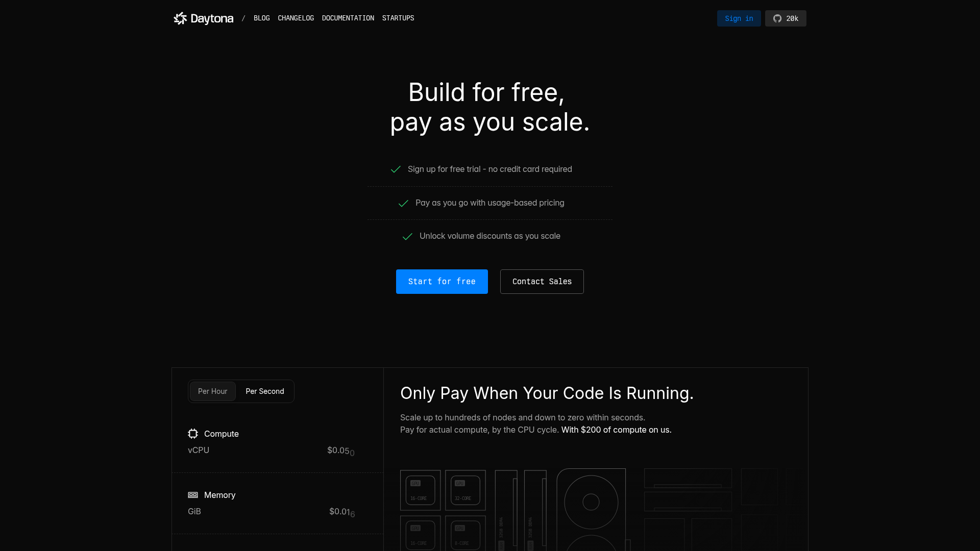Click the checkmark beside volume discounts
980x551 pixels.
point(407,236)
